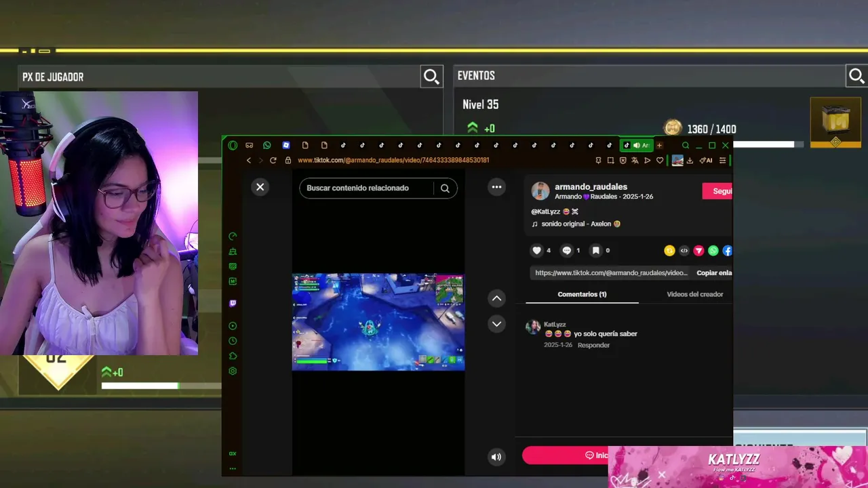The width and height of the screenshot is (868, 488).
Task: Click KatLyzz comment avatar
Action: tap(533, 327)
